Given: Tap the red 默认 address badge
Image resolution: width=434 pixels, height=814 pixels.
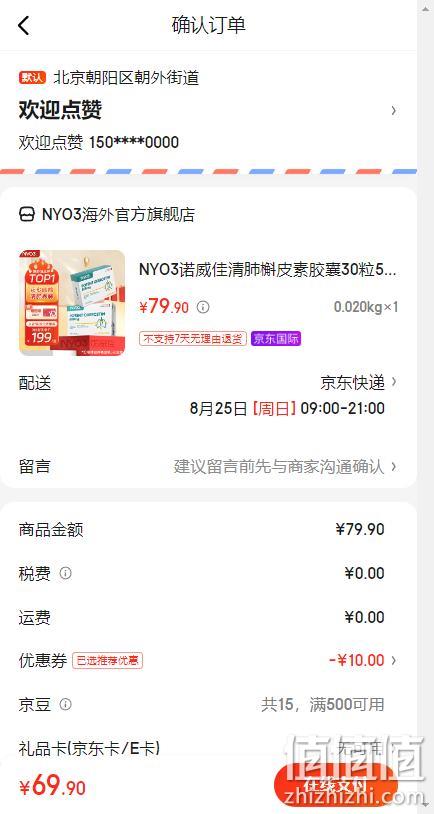Looking at the screenshot, I should pyautogui.click(x=32, y=78).
